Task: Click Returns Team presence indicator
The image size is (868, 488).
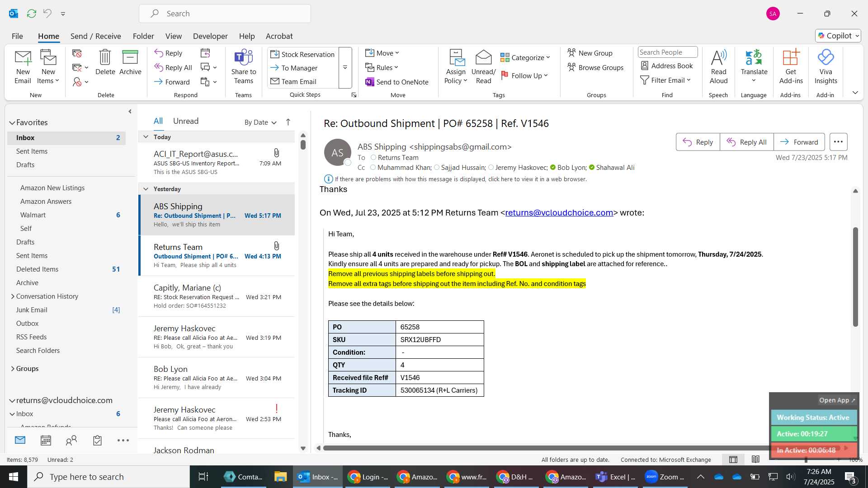Action: tap(373, 157)
